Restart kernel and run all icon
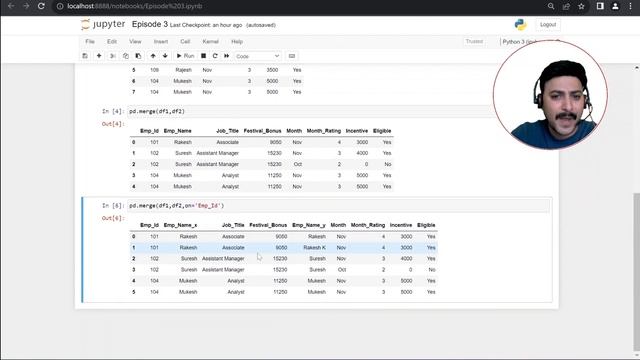This screenshot has width=640, height=360. (x=227, y=56)
